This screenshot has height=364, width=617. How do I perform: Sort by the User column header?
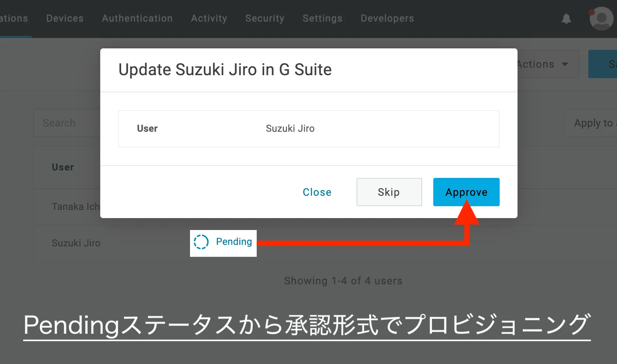(63, 167)
